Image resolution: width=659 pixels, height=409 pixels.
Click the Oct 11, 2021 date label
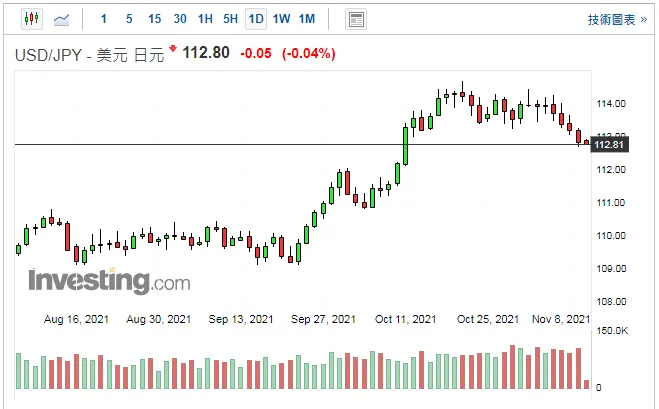406,319
